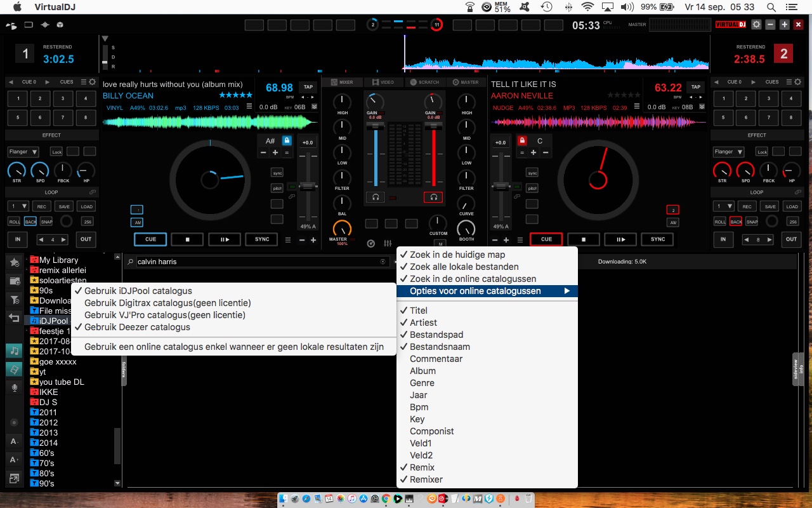This screenshot has width=812, height=508.
Task: Open deck 1 cues list menu icon
Action: point(84,82)
